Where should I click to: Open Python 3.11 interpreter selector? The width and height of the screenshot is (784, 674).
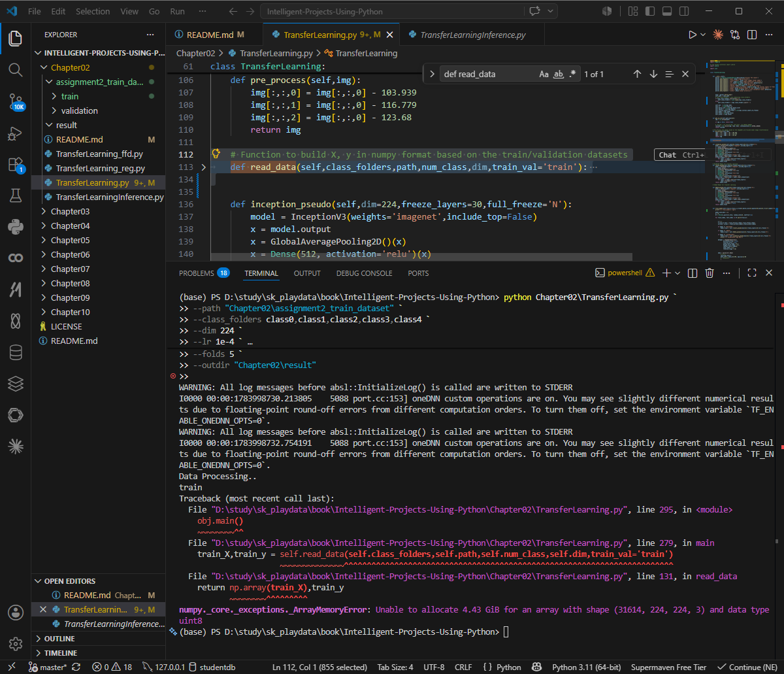click(586, 667)
